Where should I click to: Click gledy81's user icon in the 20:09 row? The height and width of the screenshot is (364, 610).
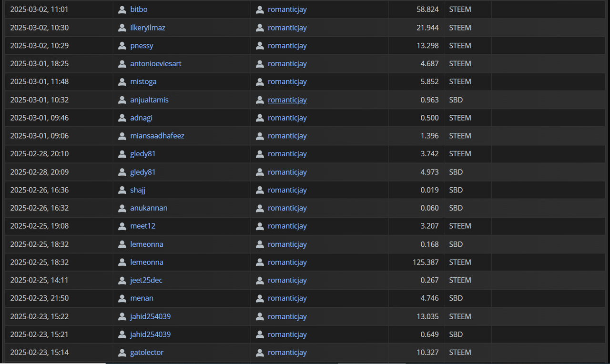coord(122,172)
